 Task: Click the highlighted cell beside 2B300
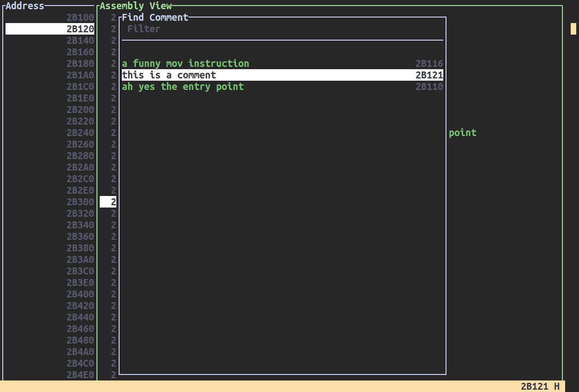(108, 202)
